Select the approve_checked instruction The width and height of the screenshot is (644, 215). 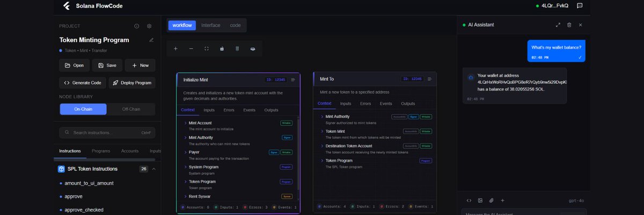tap(85, 209)
